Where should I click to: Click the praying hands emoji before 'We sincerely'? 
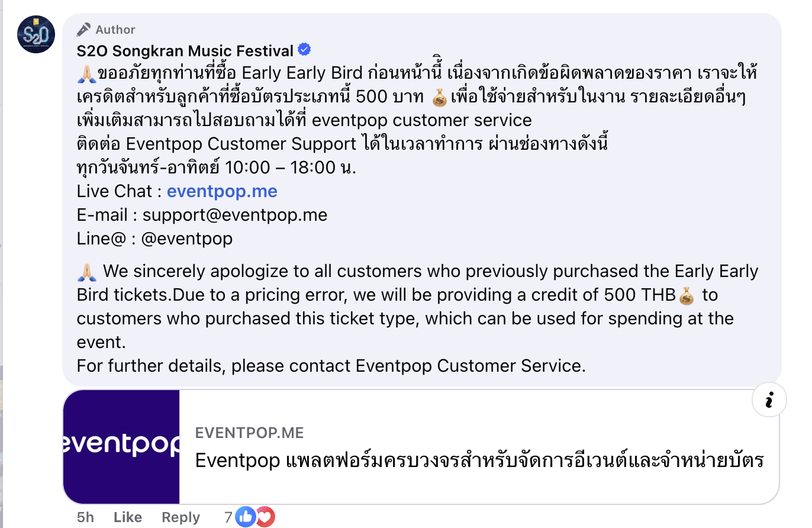(86, 272)
